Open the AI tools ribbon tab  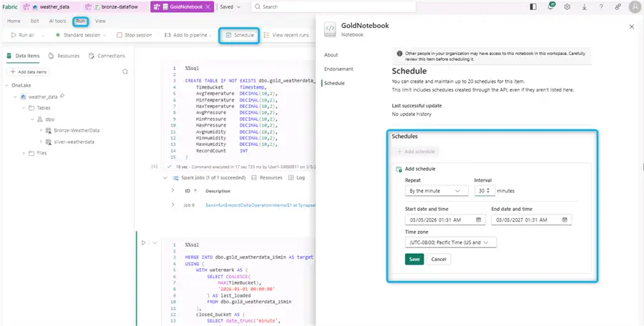pos(57,21)
